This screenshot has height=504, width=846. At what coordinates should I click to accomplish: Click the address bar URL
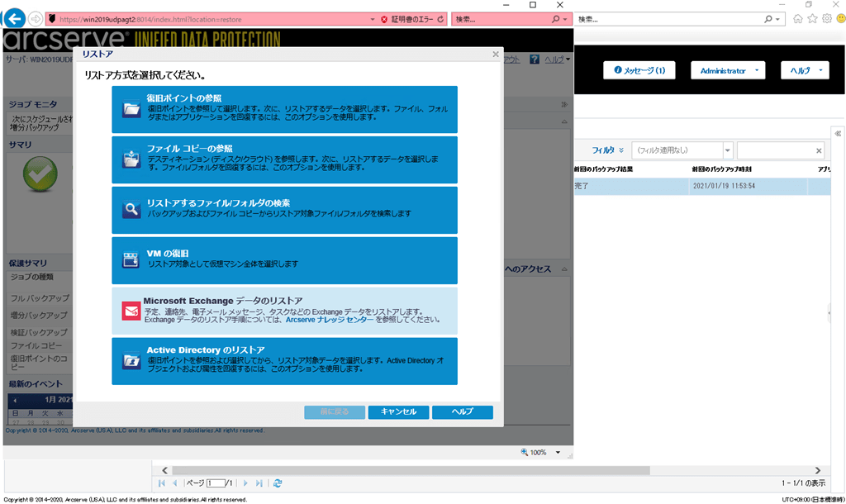point(150,20)
